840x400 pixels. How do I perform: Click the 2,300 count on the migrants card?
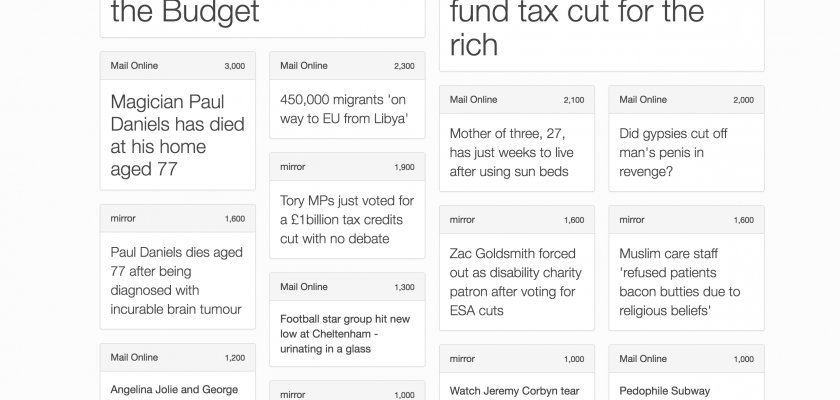click(404, 66)
